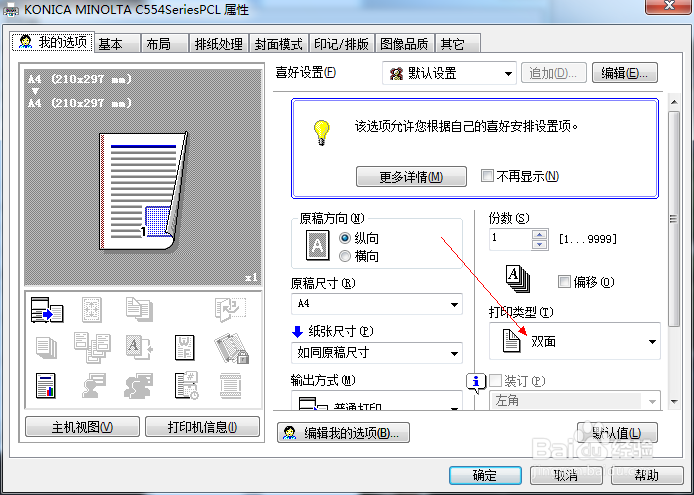Switch to the 印记/排版 tab

pyautogui.click(x=342, y=44)
